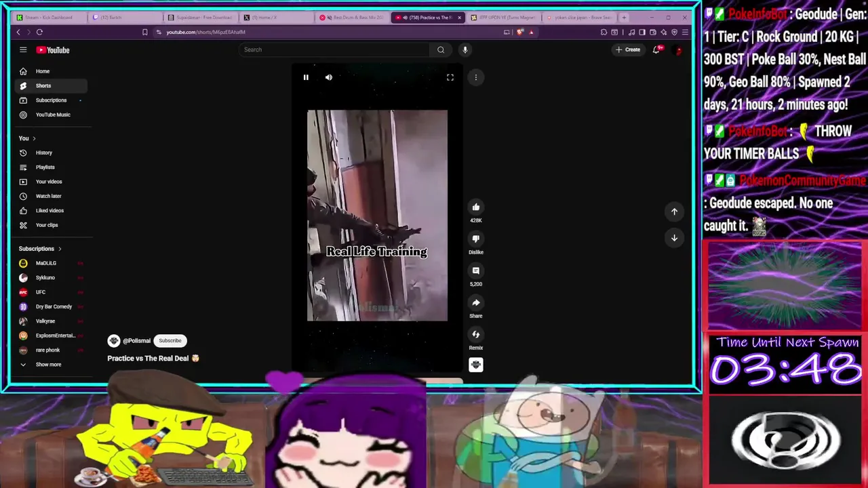Open UFC subscription channel
Image resolution: width=868 pixels, height=488 pixels.
[x=51, y=292]
